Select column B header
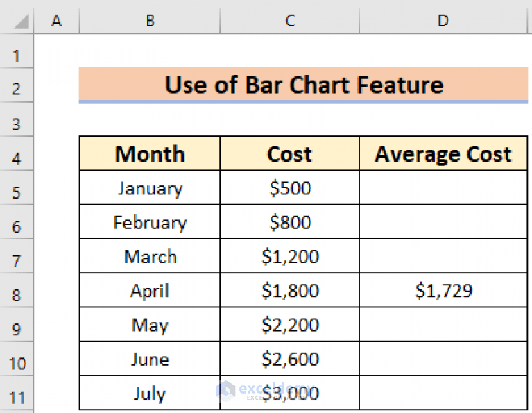Viewport: 532px width, 413px height. (x=150, y=22)
